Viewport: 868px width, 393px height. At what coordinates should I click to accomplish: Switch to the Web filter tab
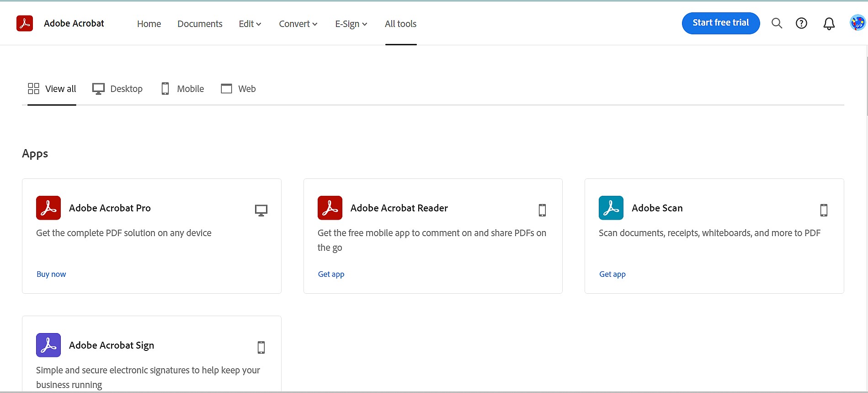click(238, 89)
